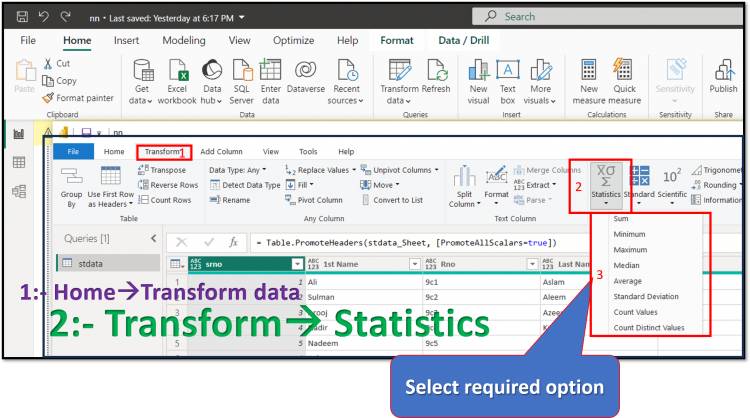750x418 pixels.
Task: Click the SQL Server icon
Action: pyautogui.click(x=242, y=70)
